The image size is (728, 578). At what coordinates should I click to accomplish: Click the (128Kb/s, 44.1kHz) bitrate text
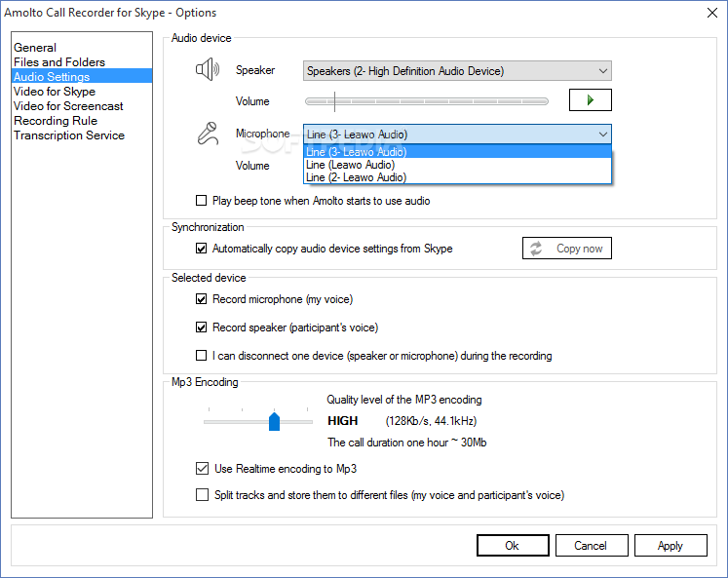click(431, 421)
